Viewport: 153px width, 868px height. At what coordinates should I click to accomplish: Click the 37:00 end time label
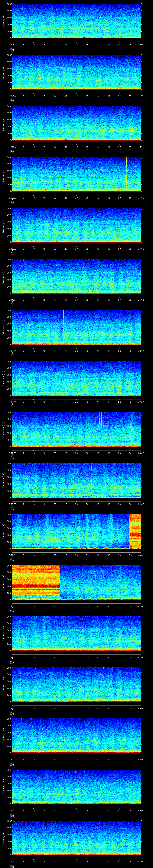coord(141,402)
